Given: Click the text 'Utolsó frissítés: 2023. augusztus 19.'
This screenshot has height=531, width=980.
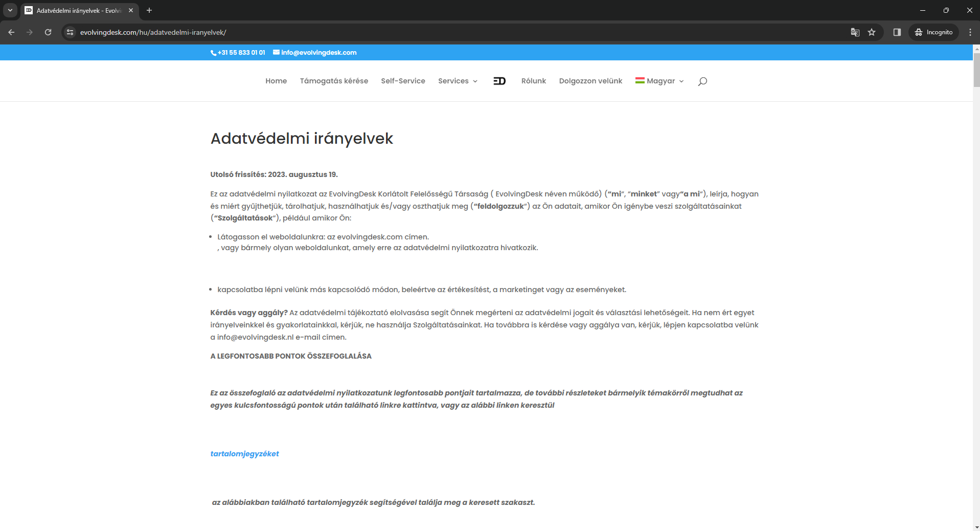Looking at the screenshot, I should click(274, 174).
